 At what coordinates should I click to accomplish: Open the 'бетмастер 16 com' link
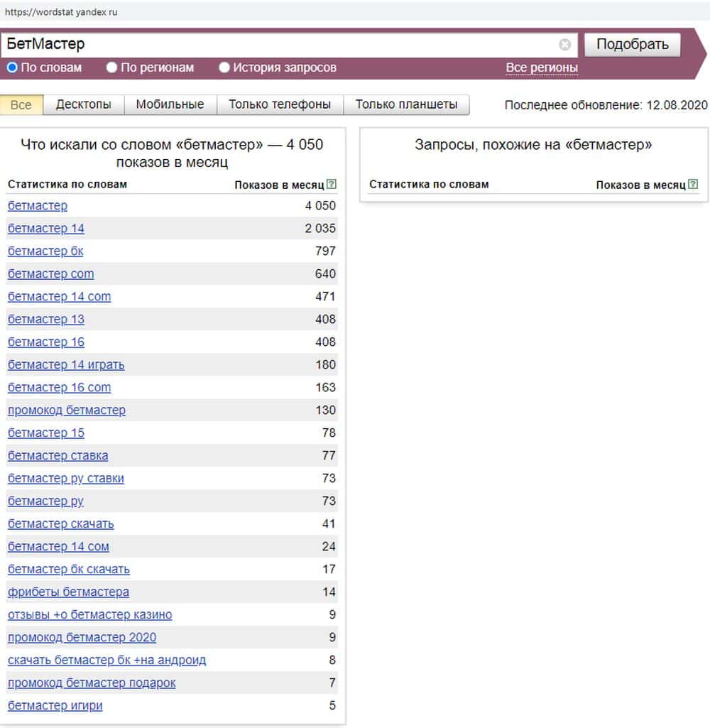pos(60,388)
